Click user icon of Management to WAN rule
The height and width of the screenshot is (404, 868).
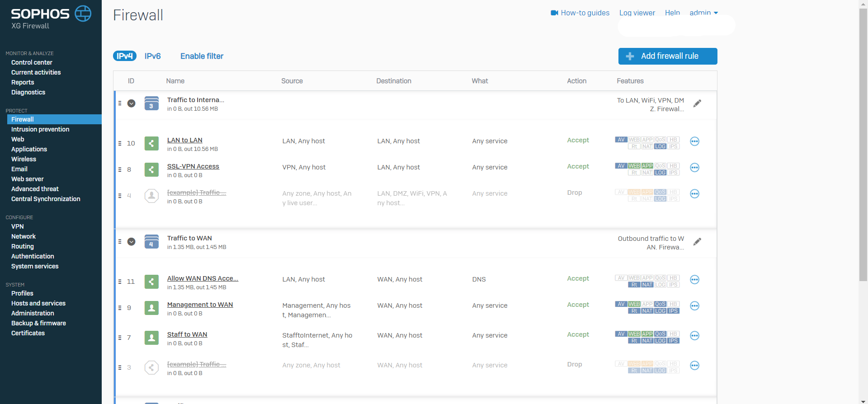click(x=151, y=308)
